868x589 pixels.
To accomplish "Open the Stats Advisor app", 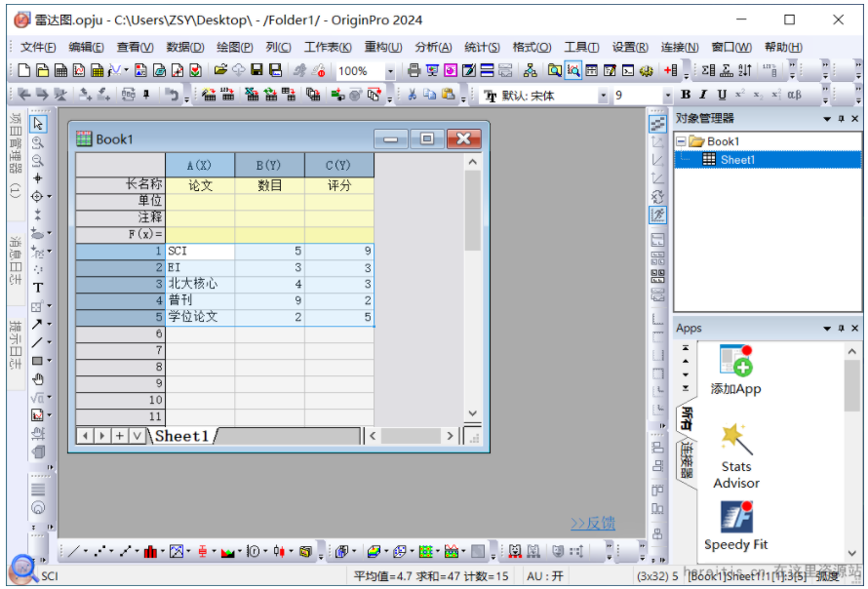I will coord(735,456).
